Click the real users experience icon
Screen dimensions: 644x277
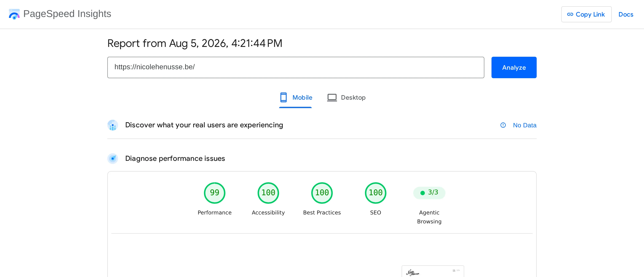pyautogui.click(x=113, y=125)
